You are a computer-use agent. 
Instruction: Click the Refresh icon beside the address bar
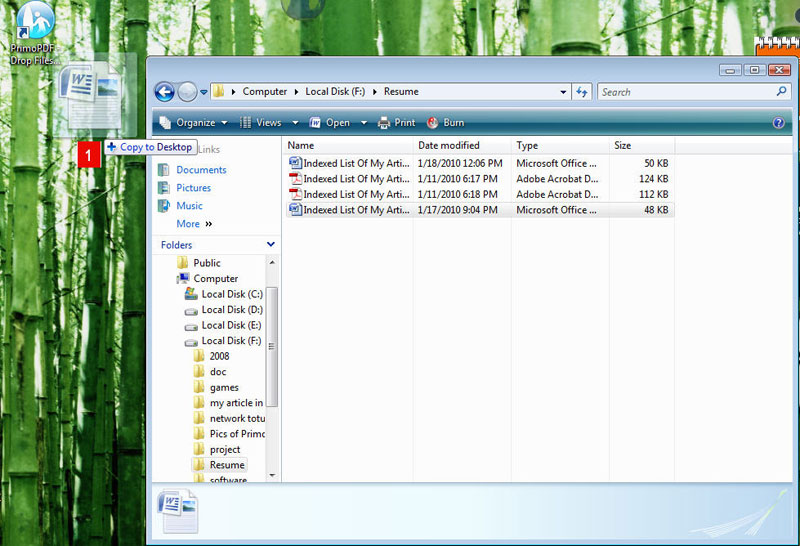pyautogui.click(x=582, y=92)
